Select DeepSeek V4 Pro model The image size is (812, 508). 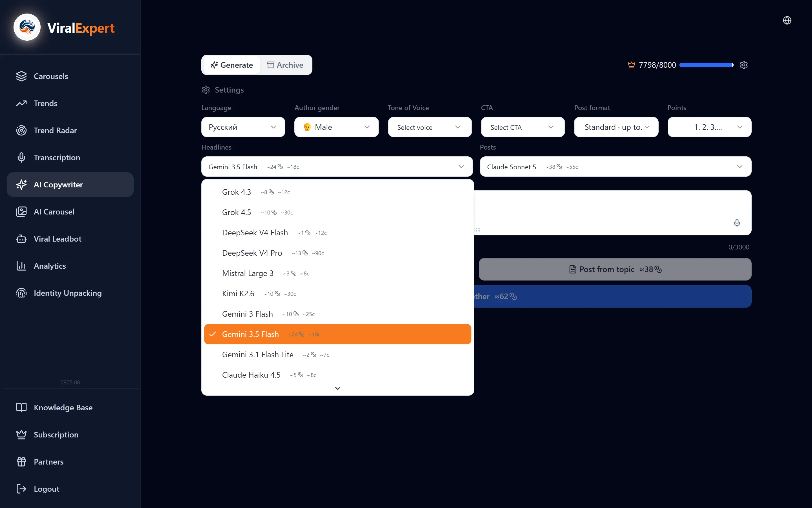(337, 253)
